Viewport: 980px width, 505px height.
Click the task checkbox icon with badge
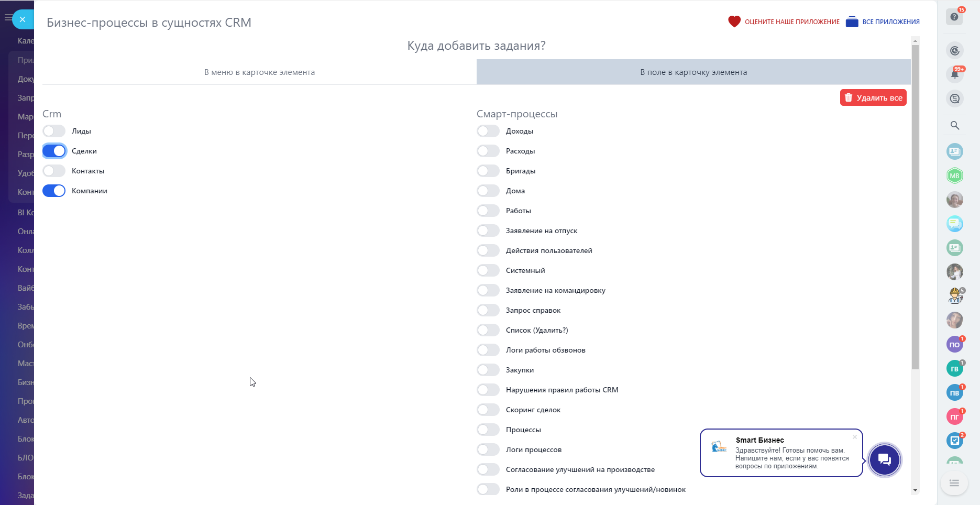click(955, 441)
